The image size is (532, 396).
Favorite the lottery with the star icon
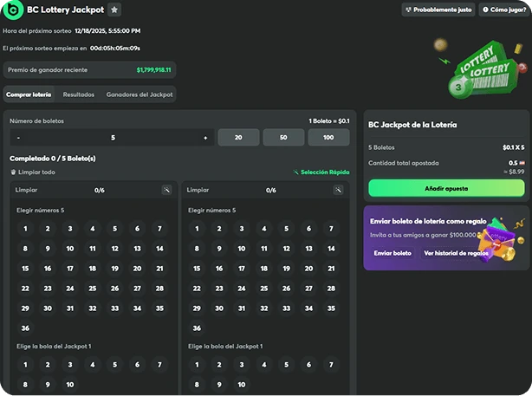click(115, 10)
